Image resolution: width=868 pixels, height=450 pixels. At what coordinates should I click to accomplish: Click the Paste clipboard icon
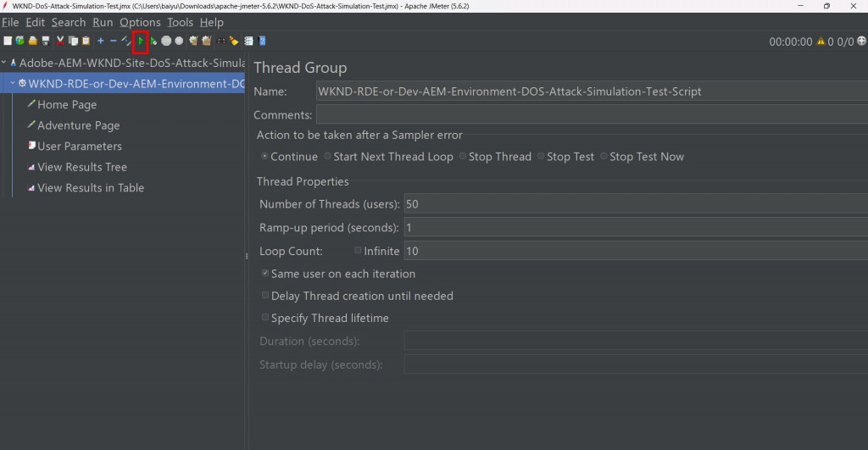[86, 41]
